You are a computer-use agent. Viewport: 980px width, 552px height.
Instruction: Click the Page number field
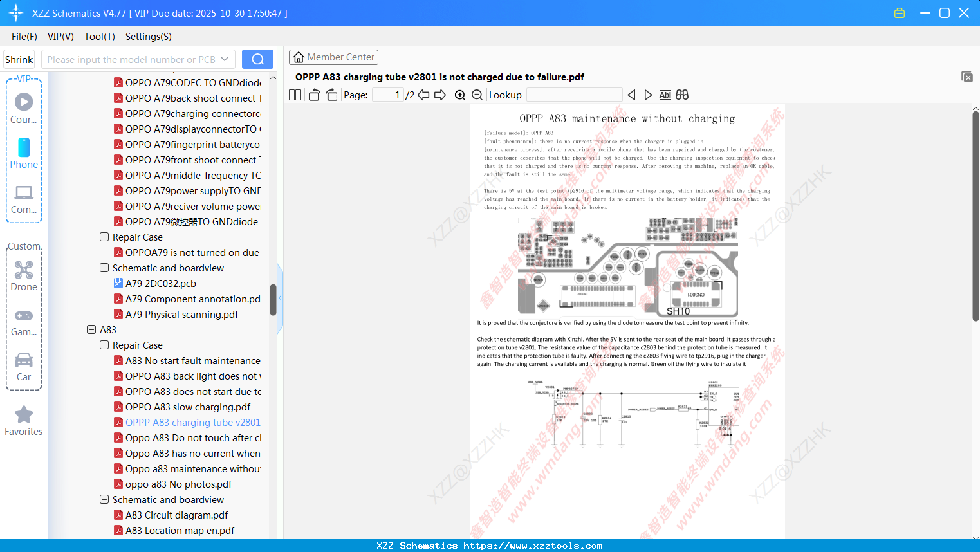pos(388,95)
